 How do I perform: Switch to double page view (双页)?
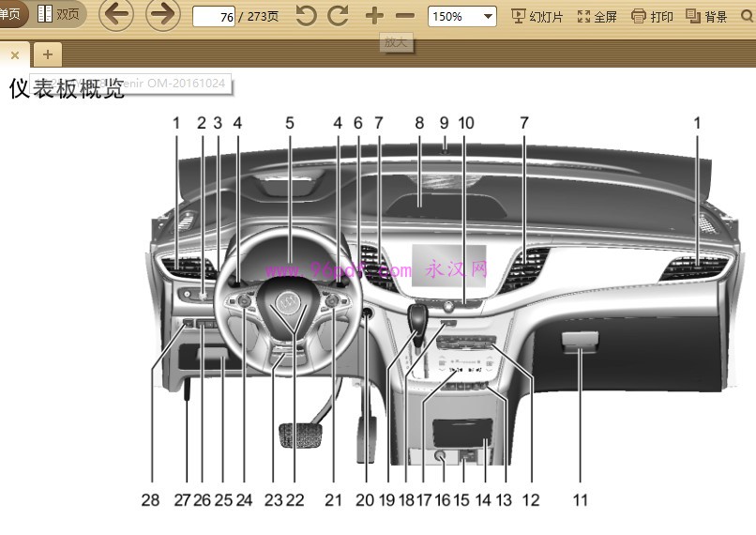(59, 14)
